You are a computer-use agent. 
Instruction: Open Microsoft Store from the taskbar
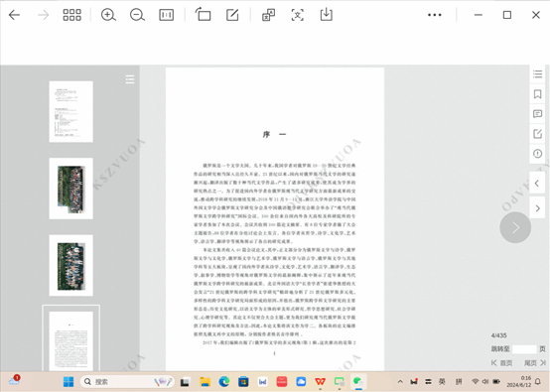point(243,381)
